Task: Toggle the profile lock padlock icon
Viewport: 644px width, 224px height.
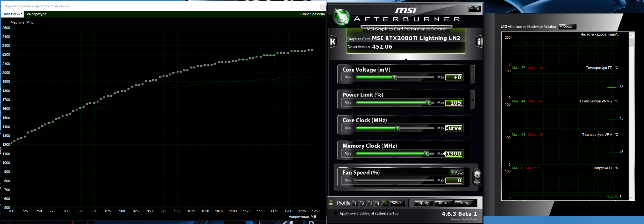Action: 331,203
